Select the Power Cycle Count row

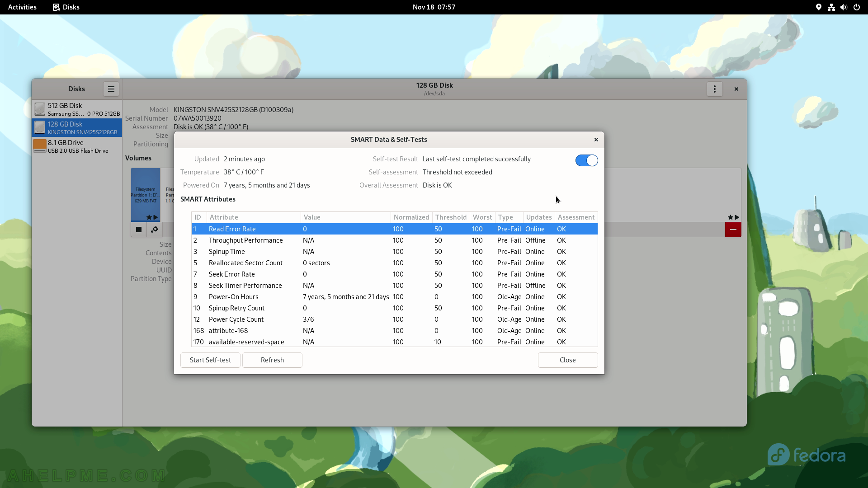394,319
